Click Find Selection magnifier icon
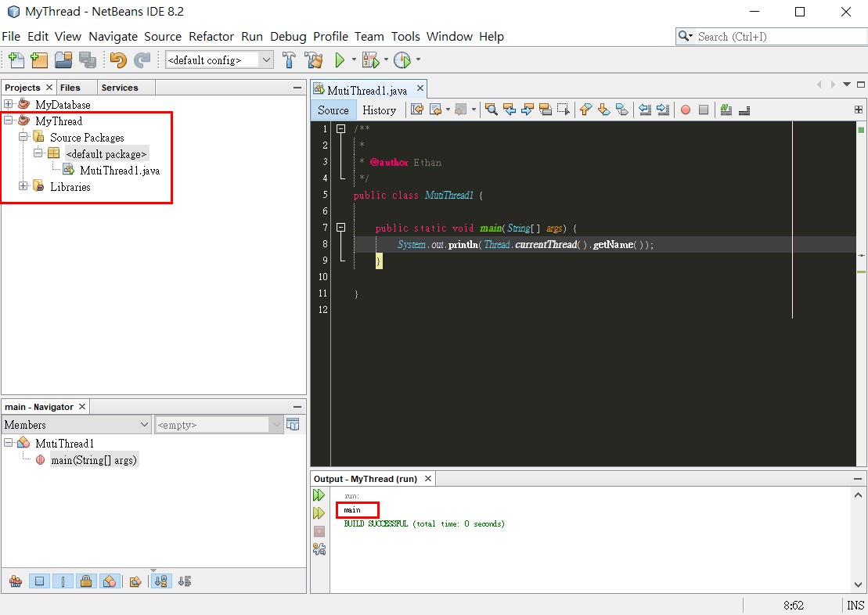 (x=491, y=110)
